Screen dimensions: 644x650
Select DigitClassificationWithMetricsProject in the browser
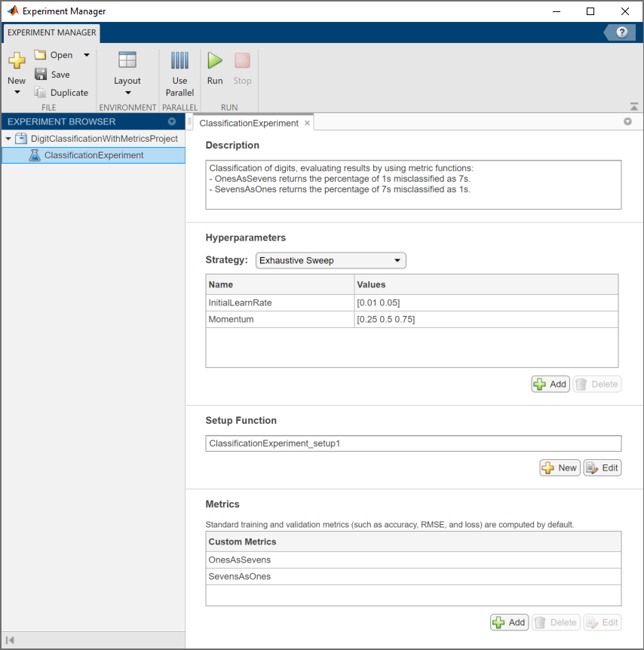point(104,139)
